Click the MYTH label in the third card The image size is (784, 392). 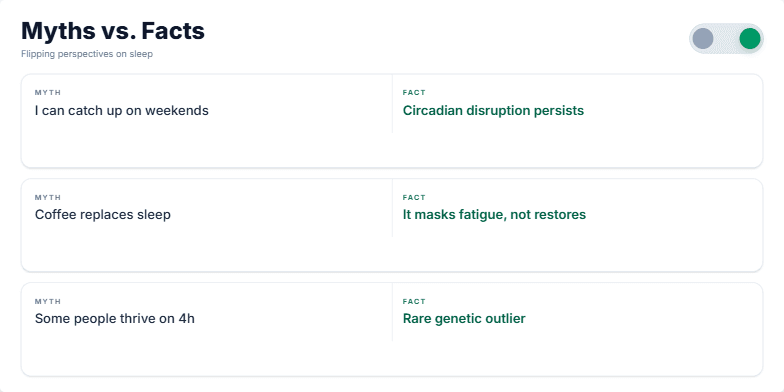48,302
